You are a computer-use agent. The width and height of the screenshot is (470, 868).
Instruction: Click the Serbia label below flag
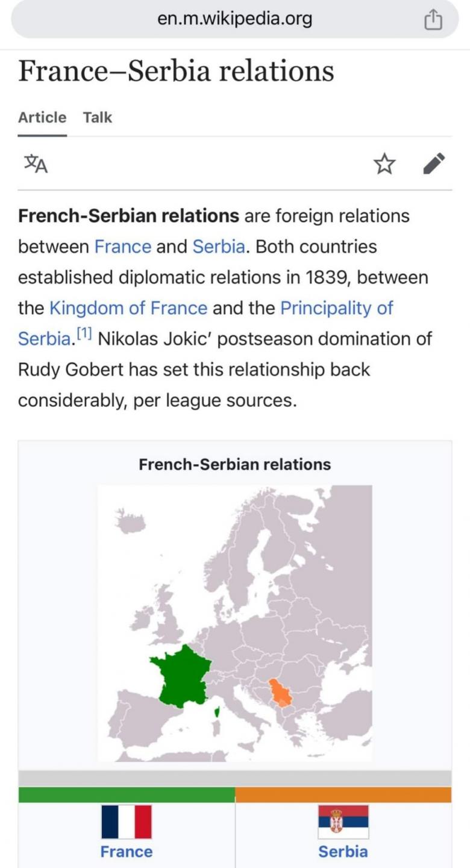343,851
